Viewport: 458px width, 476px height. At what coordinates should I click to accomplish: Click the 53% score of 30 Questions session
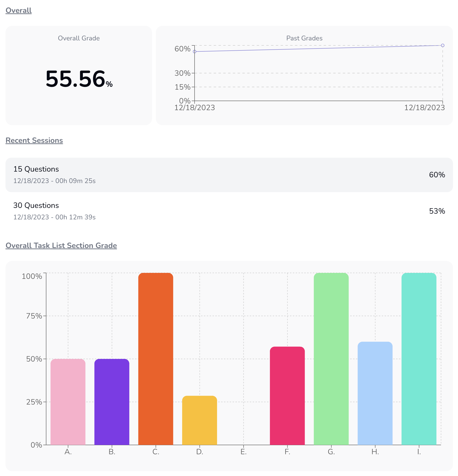[x=437, y=211]
